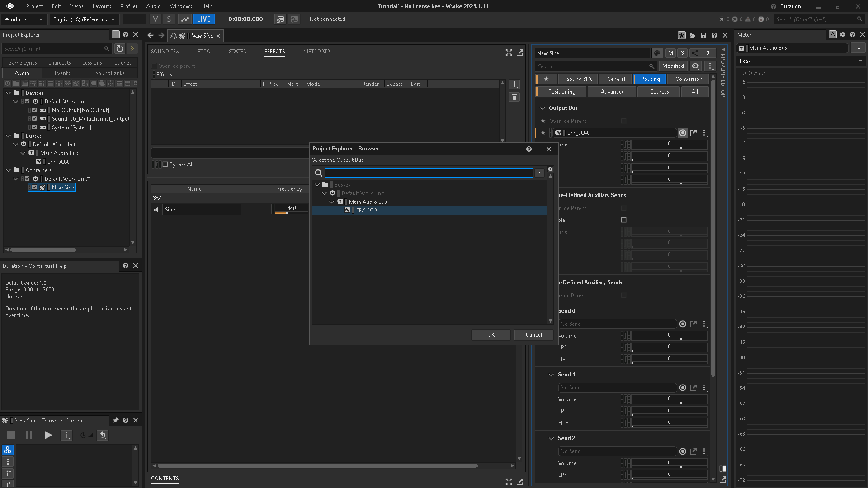Delete the effect with the trash icon
The width and height of the screenshot is (868, 488).
(514, 97)
